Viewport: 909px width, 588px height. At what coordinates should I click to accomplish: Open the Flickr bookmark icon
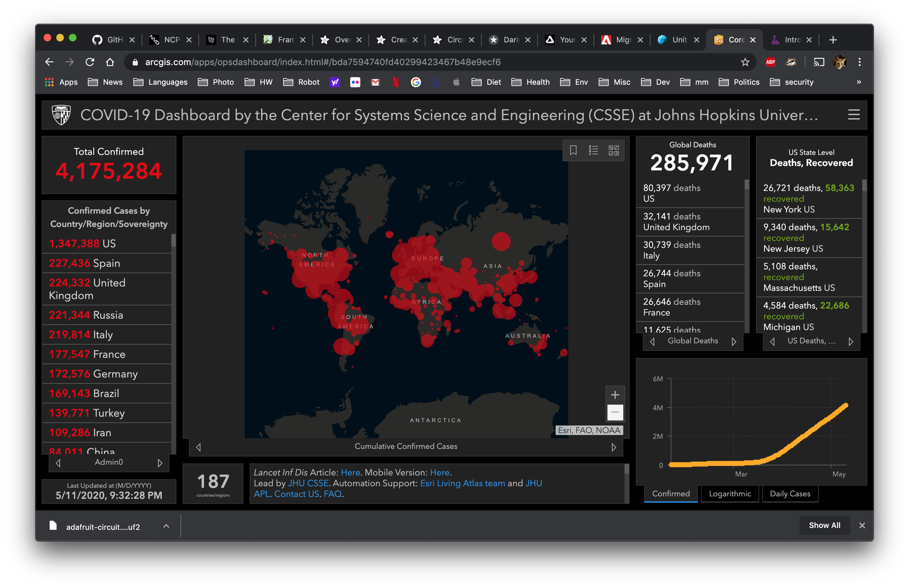coord(355,82)
